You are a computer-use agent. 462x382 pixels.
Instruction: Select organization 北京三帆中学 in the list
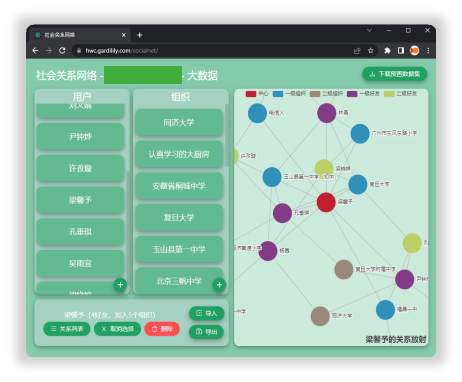point(179,281)
